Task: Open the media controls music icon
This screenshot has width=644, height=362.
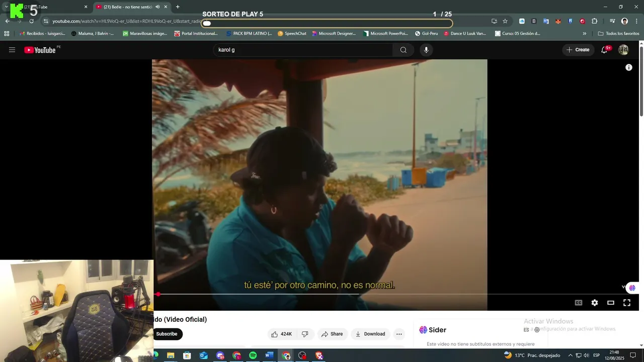Action: (612, 21)
